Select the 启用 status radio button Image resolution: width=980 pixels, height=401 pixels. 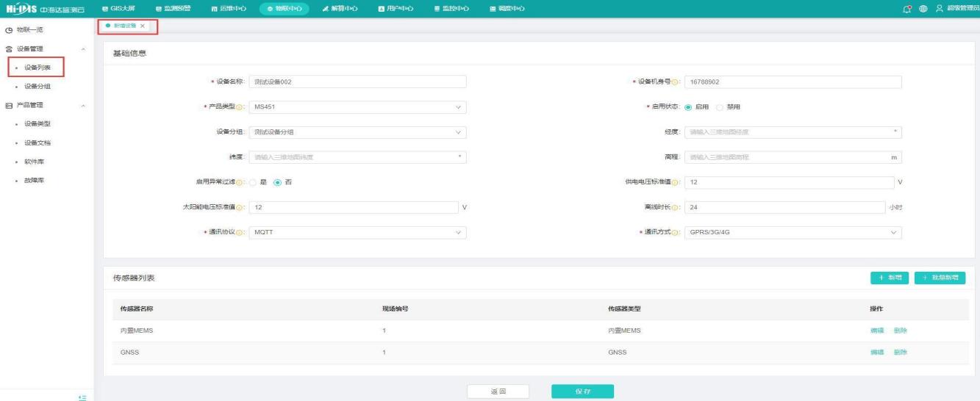pos(688,107)
